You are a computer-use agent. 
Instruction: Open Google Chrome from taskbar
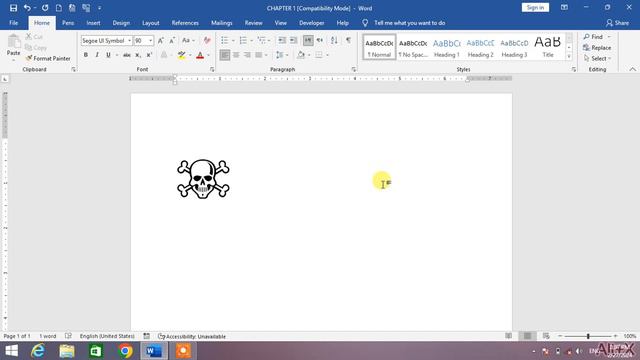point(125,351)
